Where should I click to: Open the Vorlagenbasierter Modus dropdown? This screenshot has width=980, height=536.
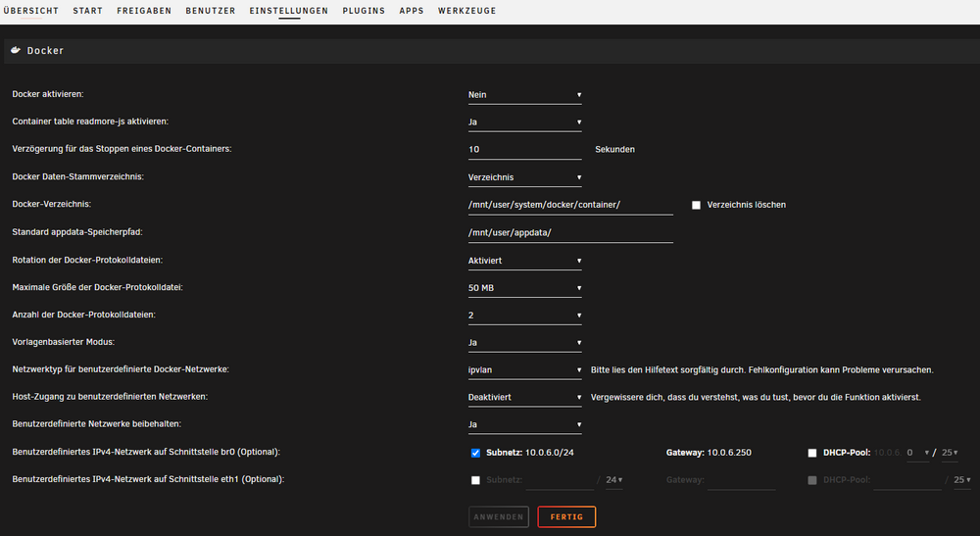[525, 342]
